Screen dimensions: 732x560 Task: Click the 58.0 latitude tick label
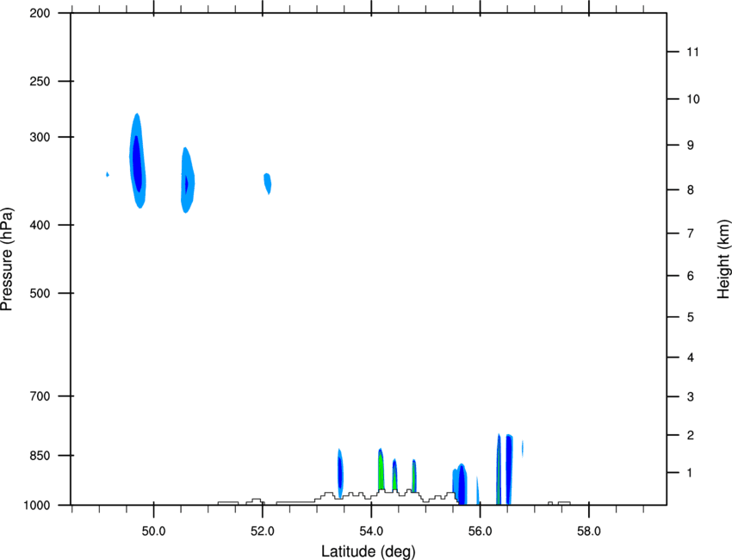point(589,532)
